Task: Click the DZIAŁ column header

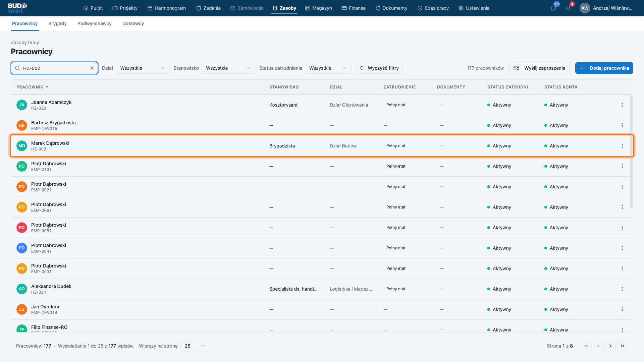Action: click(336, 87)
